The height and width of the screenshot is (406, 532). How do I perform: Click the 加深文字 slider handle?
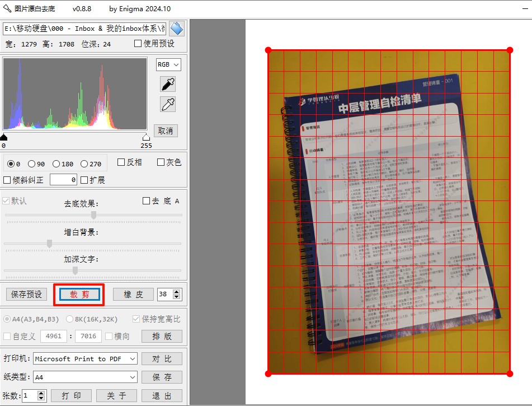(76, 270)
